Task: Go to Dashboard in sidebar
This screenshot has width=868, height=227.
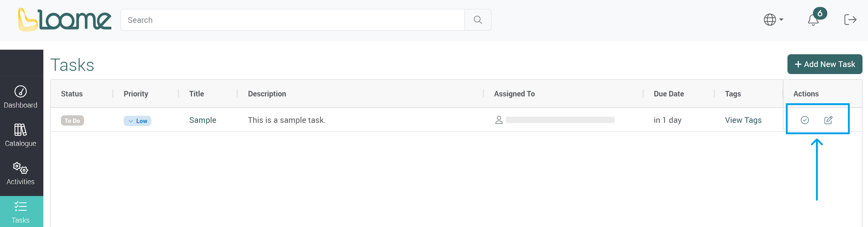Action: coord(21,97)
